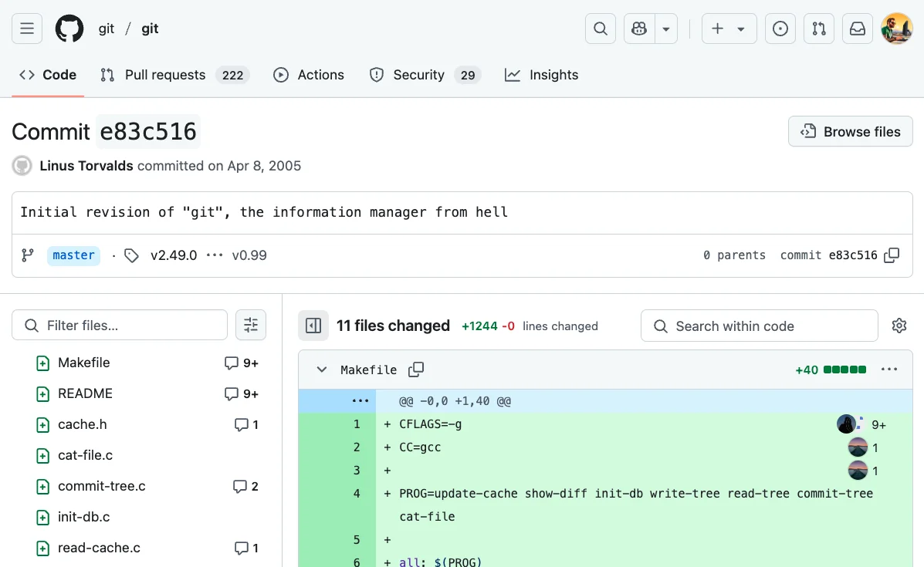This screenshot has height=567, width=924.
Task: Open the create new plus menu
Action: coord(729,29)
